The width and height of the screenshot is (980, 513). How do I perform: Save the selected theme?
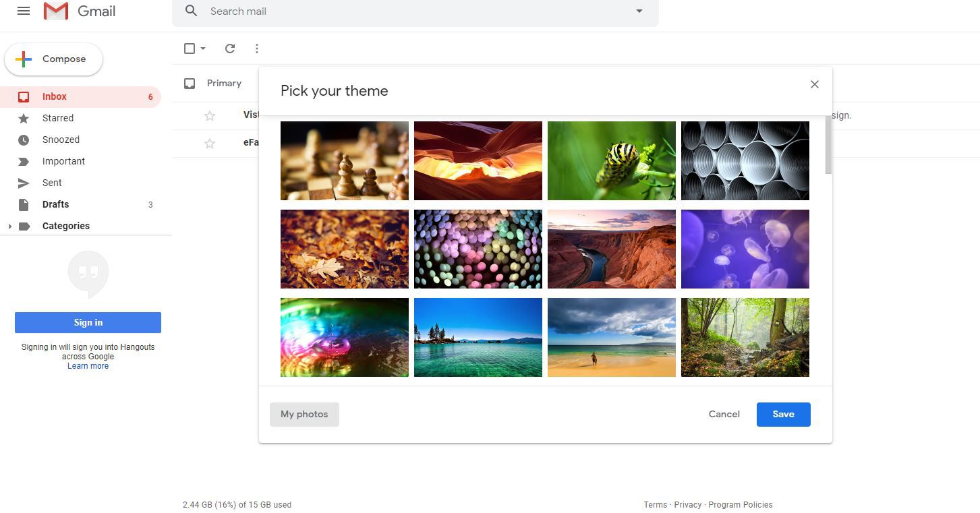(x=783, y=414)
